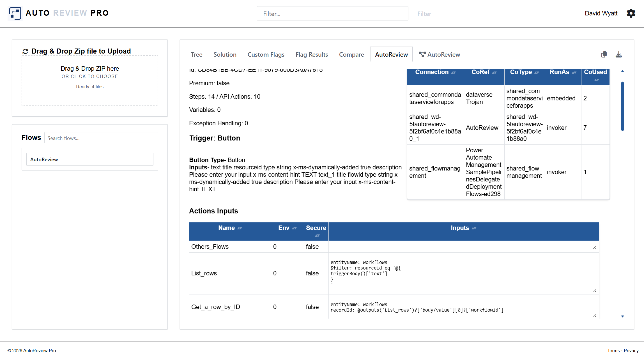Click the download icon
644x357 pixels.
click(618, 54)
